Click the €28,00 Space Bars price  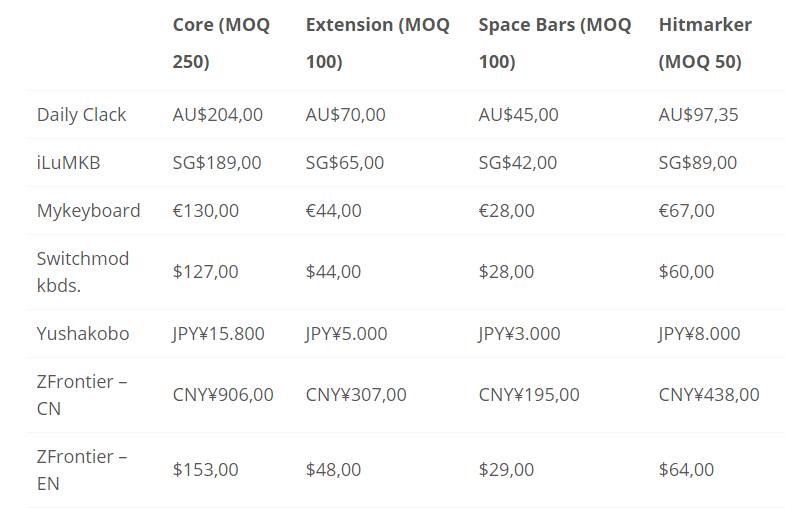[506, 211]
